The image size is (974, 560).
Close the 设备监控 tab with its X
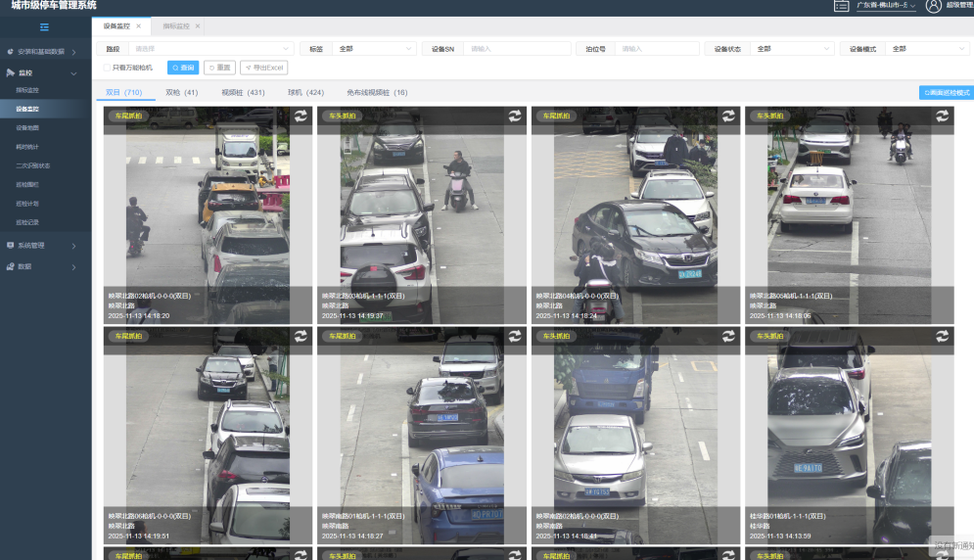(x=139, y=26)
